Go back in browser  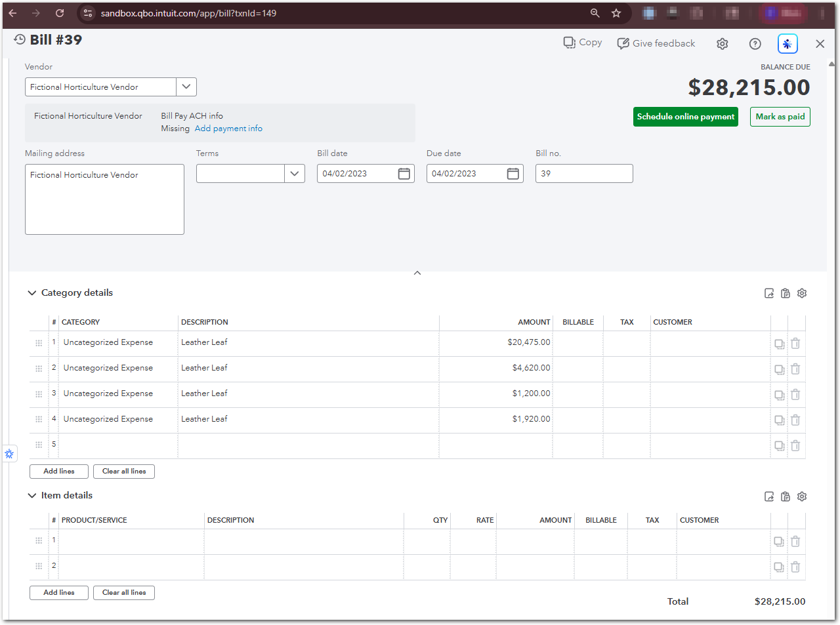(12, 13)
